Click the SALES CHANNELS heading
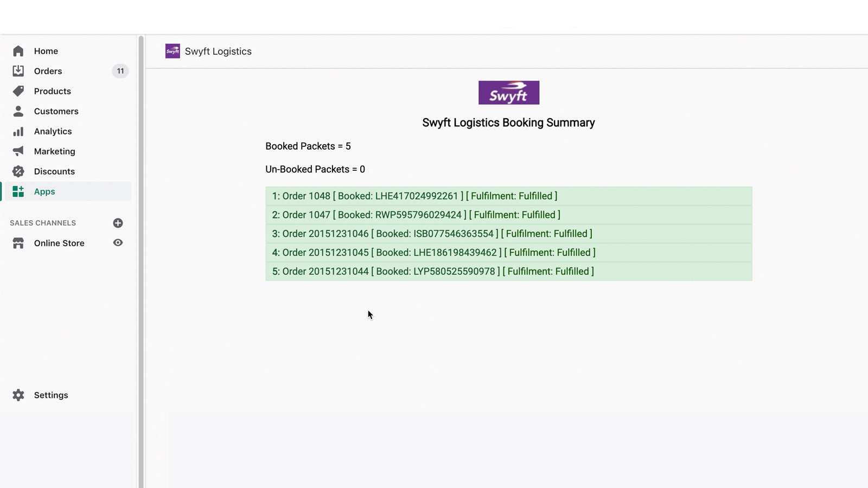This screenshot has width=868, height=488. [43, 223]
